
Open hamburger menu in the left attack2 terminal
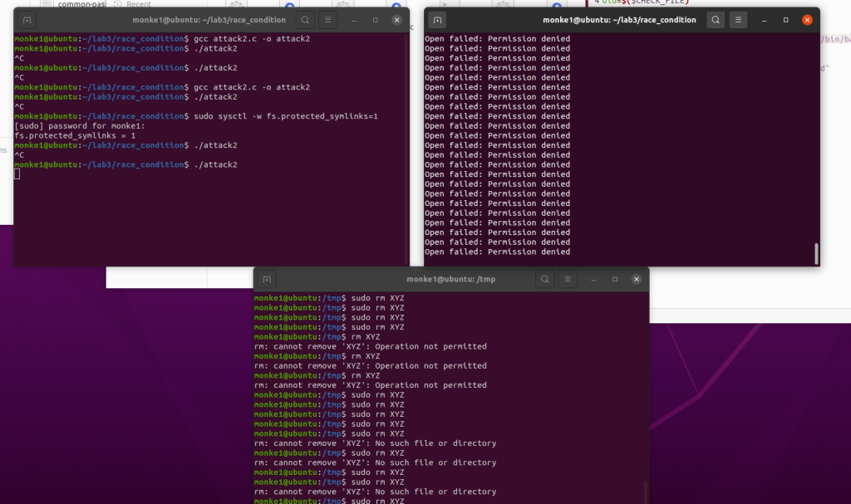tap(327, 20)
